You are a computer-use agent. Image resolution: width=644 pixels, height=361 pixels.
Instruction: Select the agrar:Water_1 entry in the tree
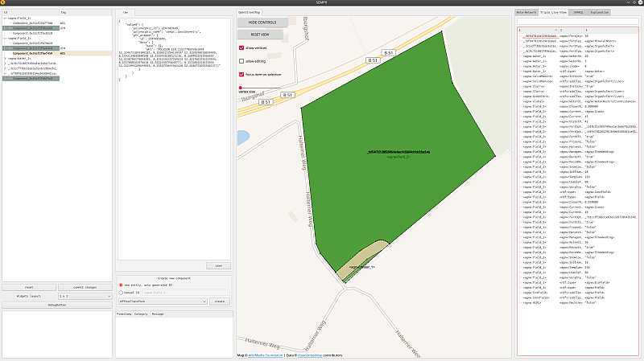(19, 58)
